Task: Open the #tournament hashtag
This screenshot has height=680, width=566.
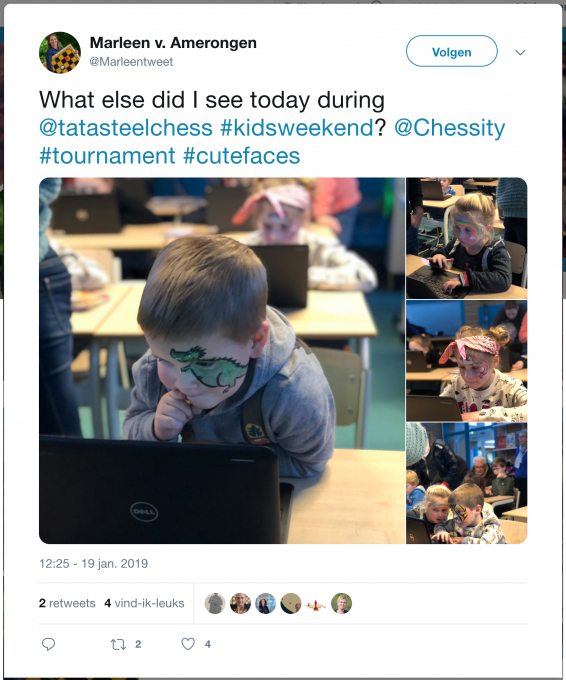Action: point(107,155)
